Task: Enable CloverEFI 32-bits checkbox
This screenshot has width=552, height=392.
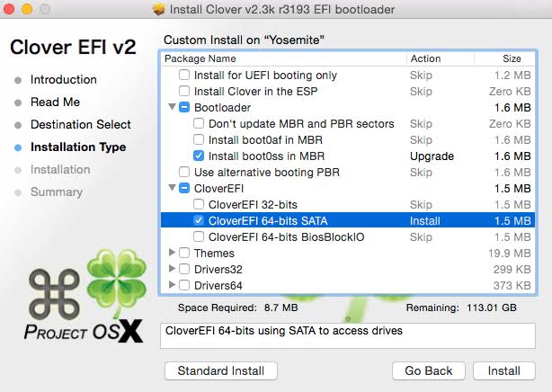Action: [x=199, y=205]
